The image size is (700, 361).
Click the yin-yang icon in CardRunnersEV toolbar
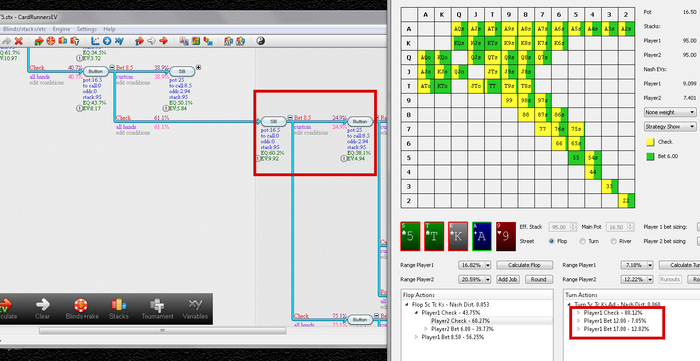[x=261, y=41]
